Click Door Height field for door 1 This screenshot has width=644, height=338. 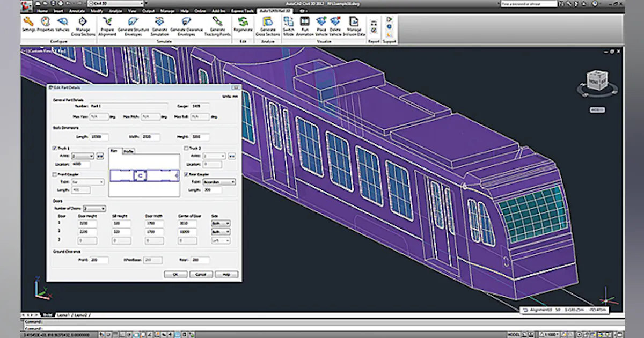[x=87, y=223]
